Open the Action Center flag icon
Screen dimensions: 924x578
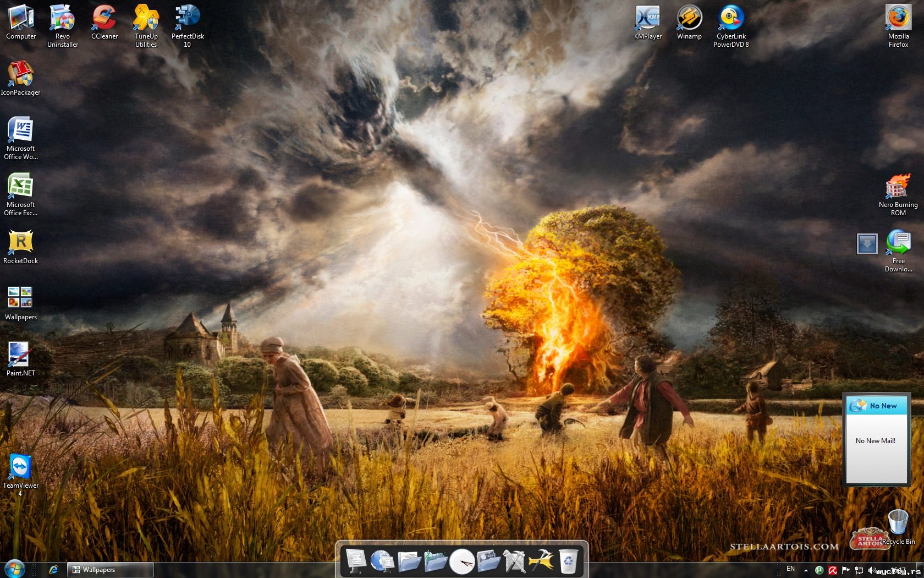[x=846, y=570]
